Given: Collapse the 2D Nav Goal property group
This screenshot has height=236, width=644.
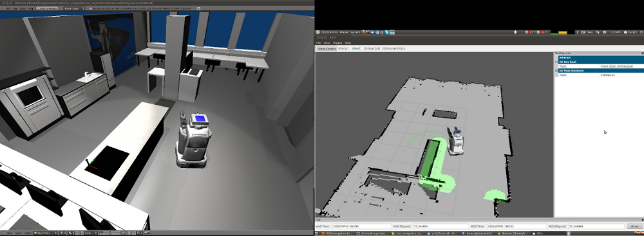Looking at the screenshot, I should [557, 62].
